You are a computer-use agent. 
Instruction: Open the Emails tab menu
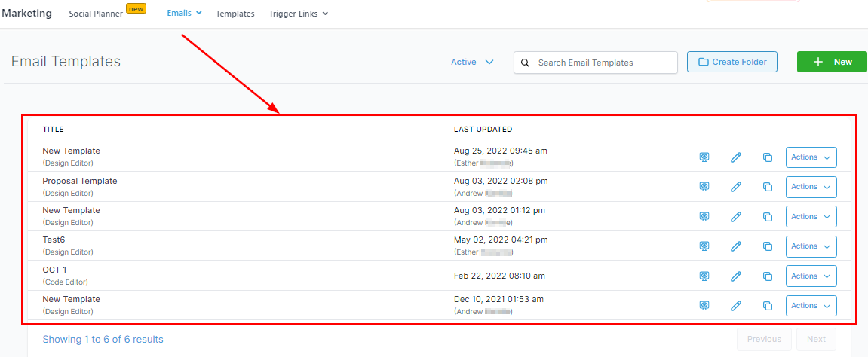(x=184, y=14)
